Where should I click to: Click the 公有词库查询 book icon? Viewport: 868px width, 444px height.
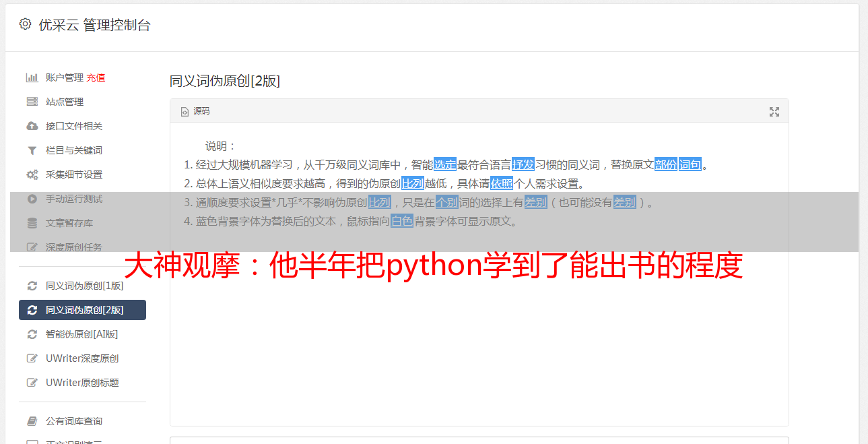point(32,421)
